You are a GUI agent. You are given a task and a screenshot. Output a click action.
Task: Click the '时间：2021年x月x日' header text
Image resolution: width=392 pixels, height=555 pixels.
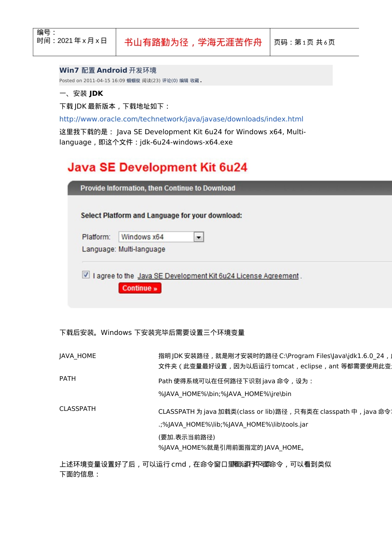tap(72, 40)
